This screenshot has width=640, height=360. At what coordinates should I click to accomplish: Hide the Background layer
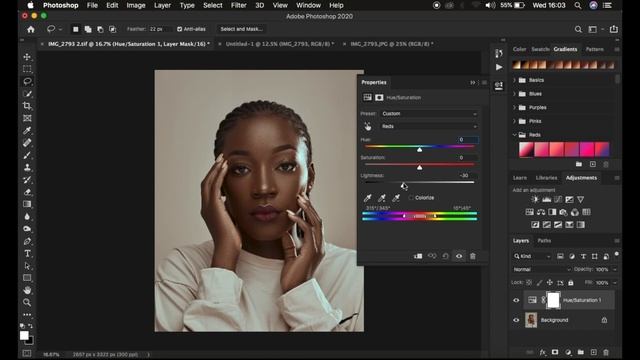[516, 320]
